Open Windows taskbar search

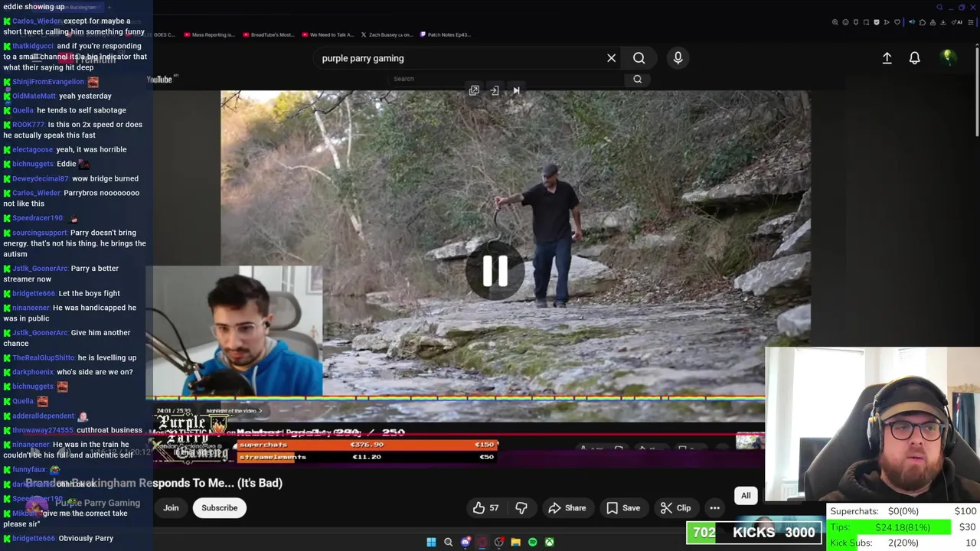(x=449, y=543)
